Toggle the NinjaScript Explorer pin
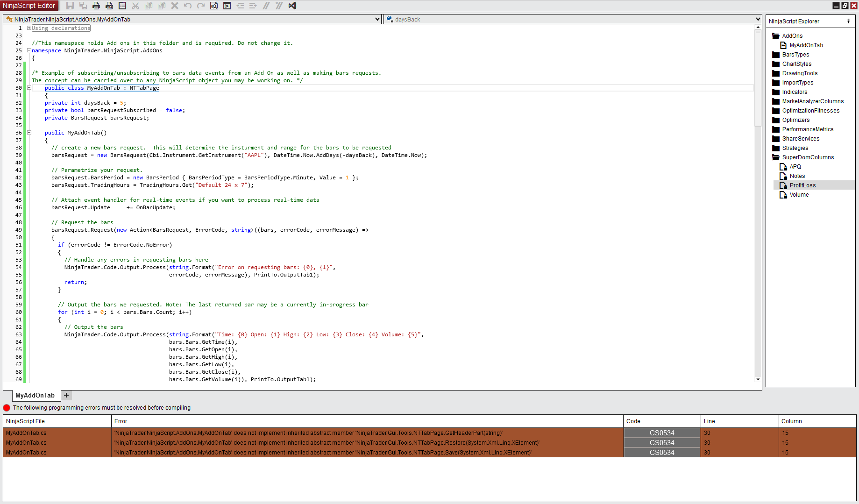Screen dimensions: 859x504 point(848,21)
